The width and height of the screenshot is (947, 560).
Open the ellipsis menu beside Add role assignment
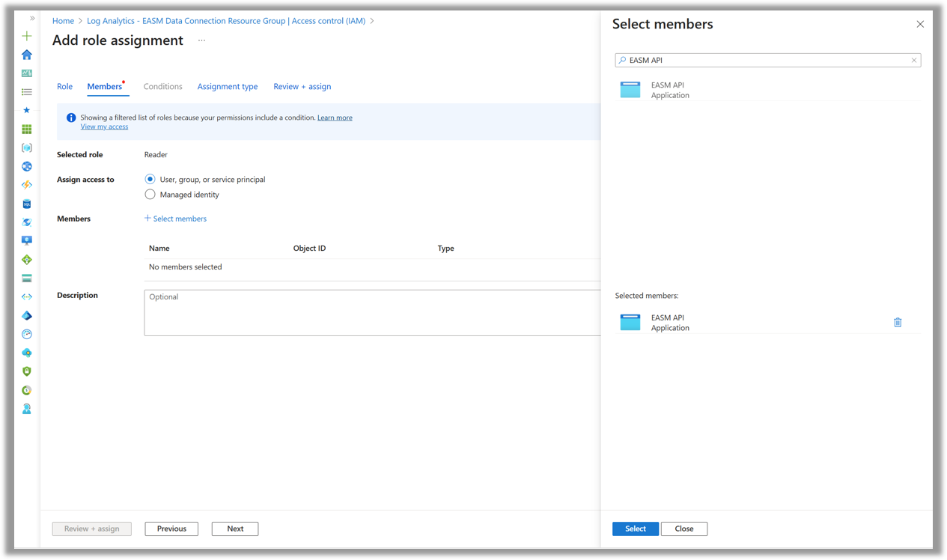pos(201,41)
